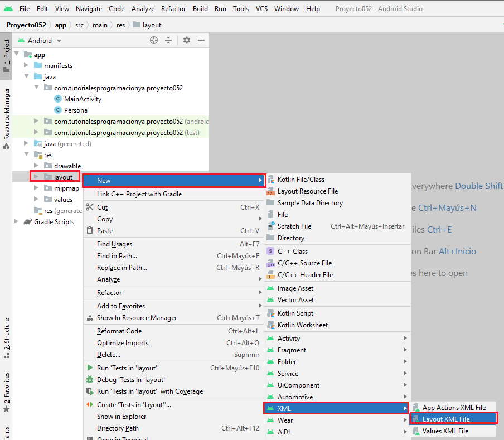Open the Structure side tab
Screen dimensions: 504x440
[6, 338]
